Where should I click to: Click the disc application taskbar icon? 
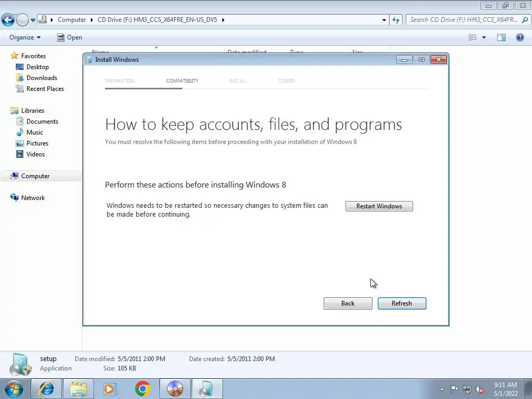pyautogui.click(x=175, y=389)
